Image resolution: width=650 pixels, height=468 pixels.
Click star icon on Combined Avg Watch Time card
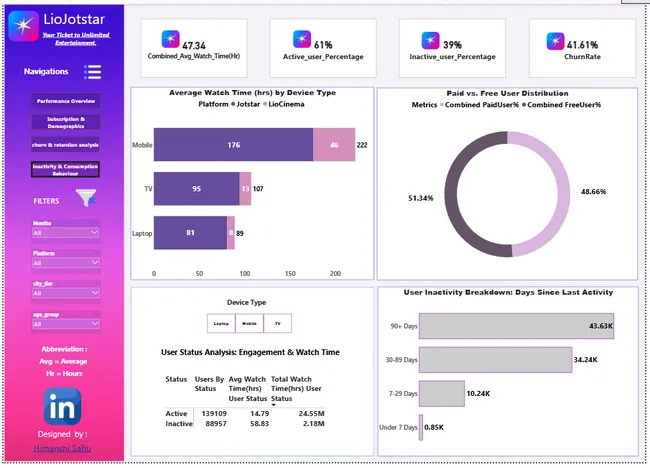(170, 39)
